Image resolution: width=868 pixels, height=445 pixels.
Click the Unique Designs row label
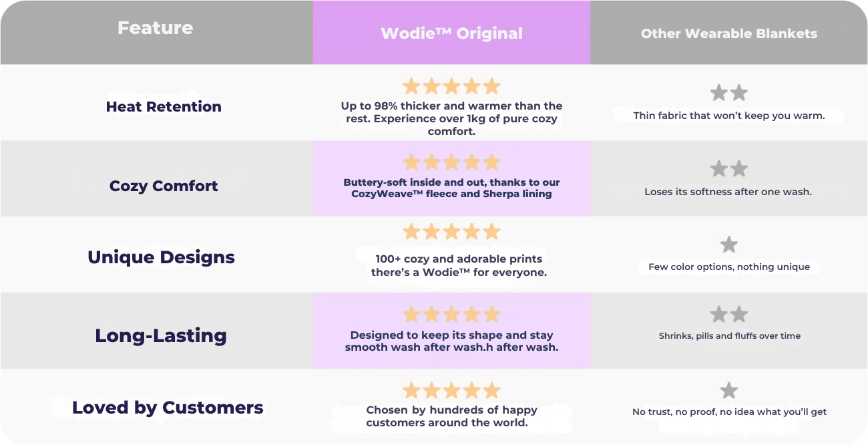(161, 257)
